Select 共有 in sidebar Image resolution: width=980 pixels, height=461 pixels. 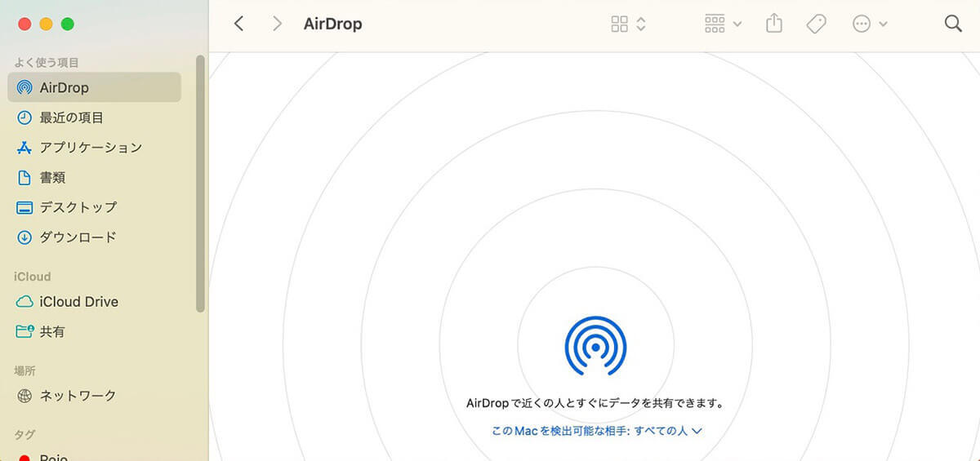coord(94,331)
